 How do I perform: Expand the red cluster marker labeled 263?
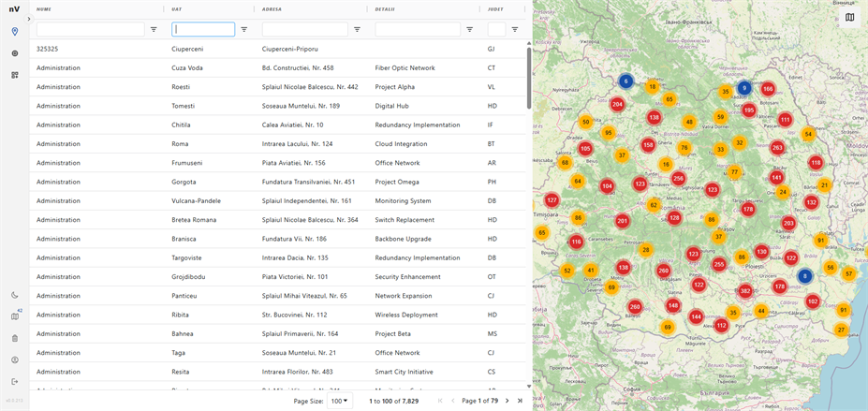[777, 148]
